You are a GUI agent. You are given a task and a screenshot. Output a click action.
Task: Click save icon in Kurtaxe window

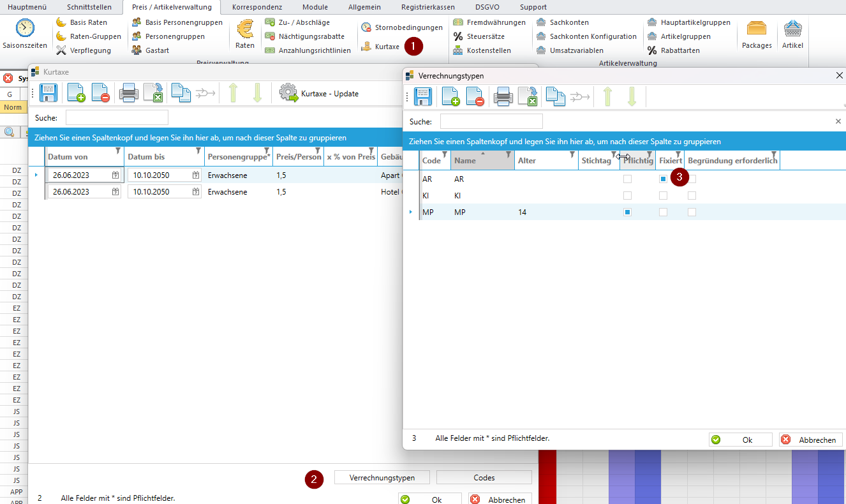click(x=49, y=93)
